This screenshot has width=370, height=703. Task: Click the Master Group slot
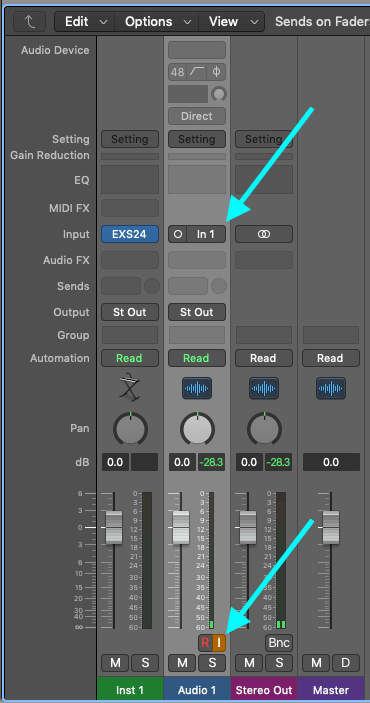pyautogui.click(x=331, y=335)
